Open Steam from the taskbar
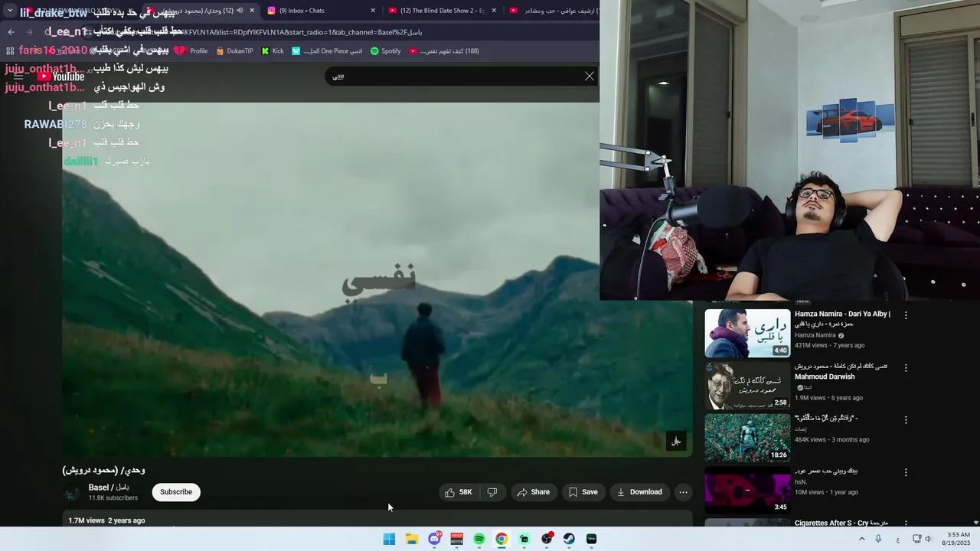This screenshot has width=980, height=551. [569, 539]
